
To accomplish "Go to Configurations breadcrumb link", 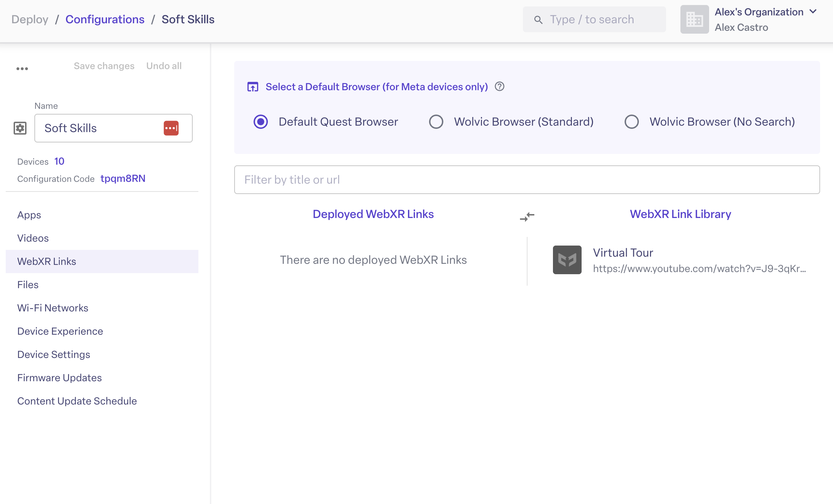I will (x=105, y=19).
